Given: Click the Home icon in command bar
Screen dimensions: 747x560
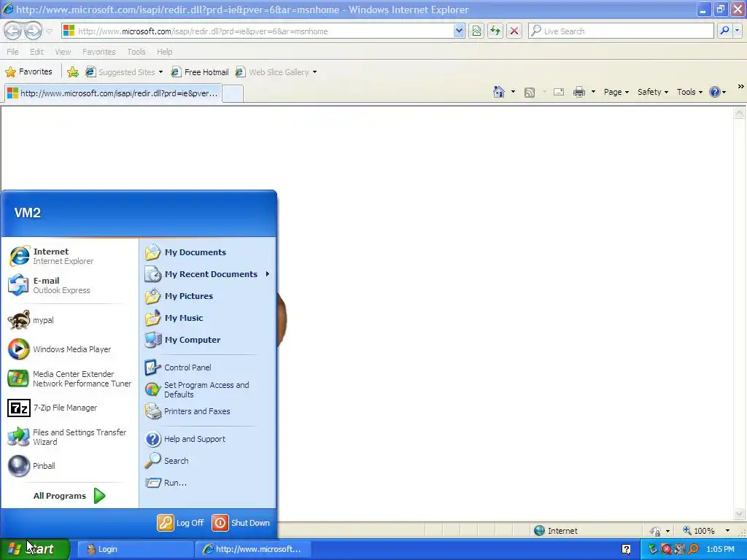Looking at the screenshot, I should (499, 92).
